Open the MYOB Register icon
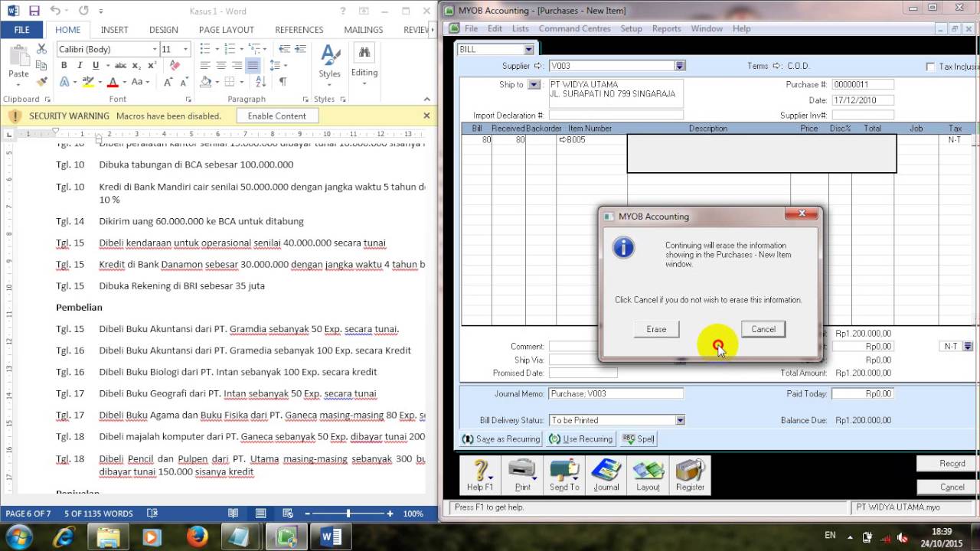The image size is (980, 551). (x=690, y=474)
